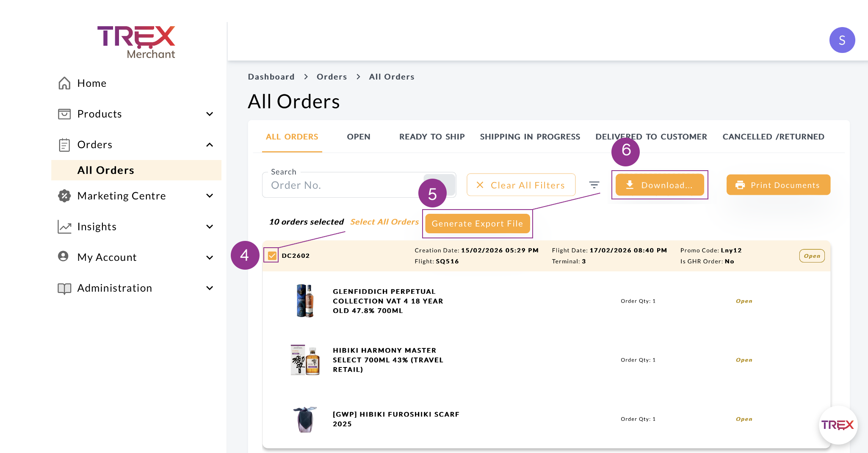Switch to the Cancelled /Returned tab
This screenshot has height=453, width=868.
point(773,137)
